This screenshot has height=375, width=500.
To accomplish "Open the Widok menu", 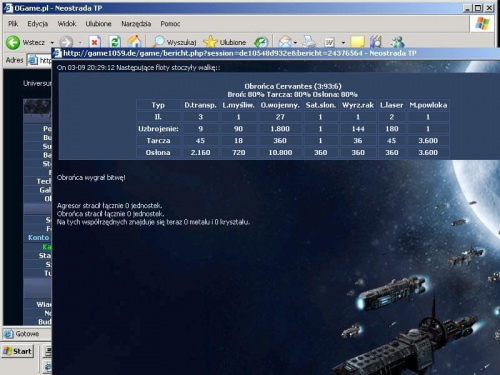I will click(x=67, y=24).
